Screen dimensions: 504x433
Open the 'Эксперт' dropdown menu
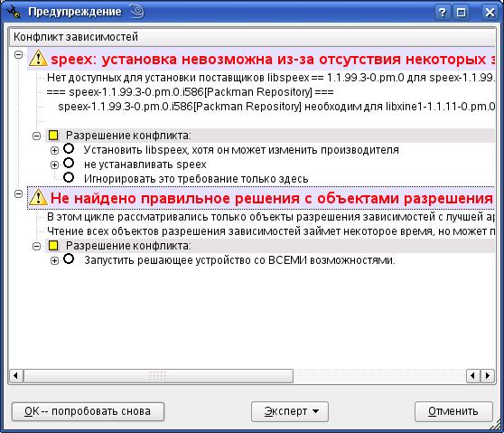tap(290, 411)
